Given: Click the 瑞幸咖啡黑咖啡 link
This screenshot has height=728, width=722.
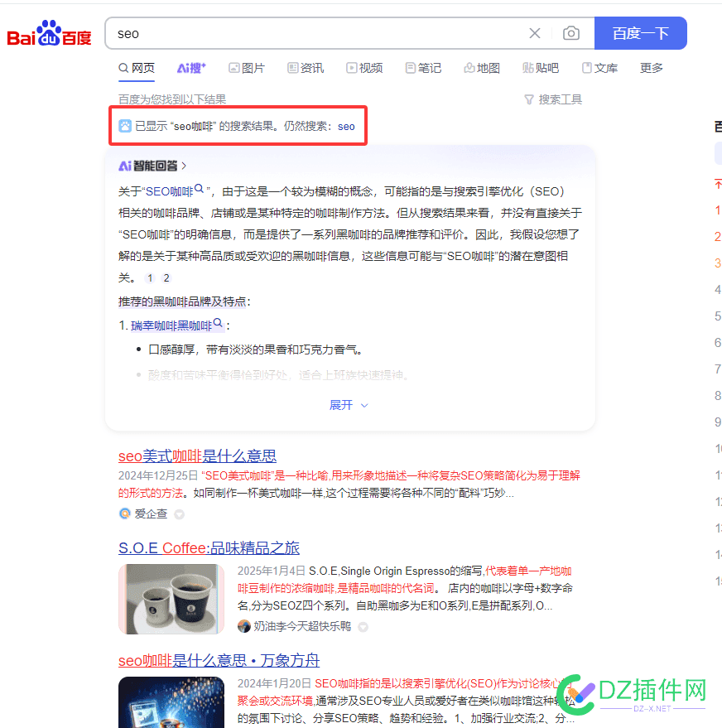Looking at the screenshot, I should coord(171,325).
